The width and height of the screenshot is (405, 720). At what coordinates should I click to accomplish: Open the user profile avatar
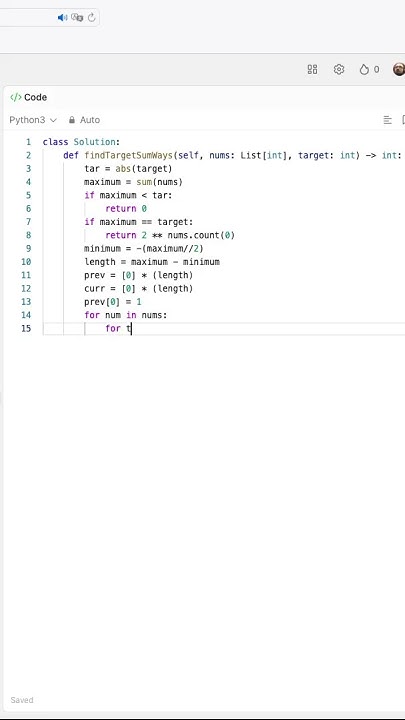pyautogui.click(x=399, y=69)
